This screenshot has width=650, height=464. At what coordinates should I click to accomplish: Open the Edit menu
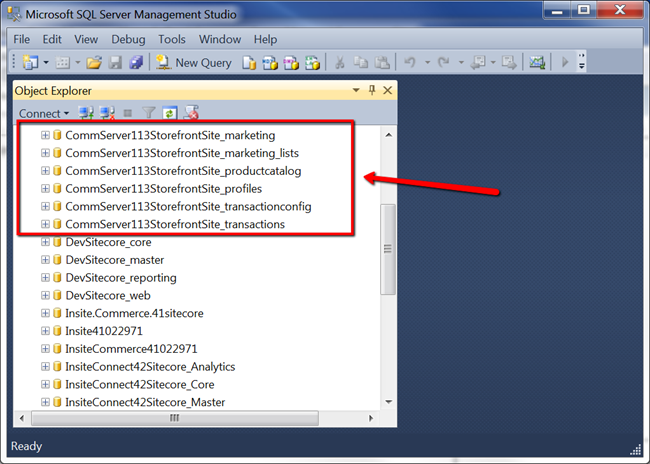click(x=52, y=39)
